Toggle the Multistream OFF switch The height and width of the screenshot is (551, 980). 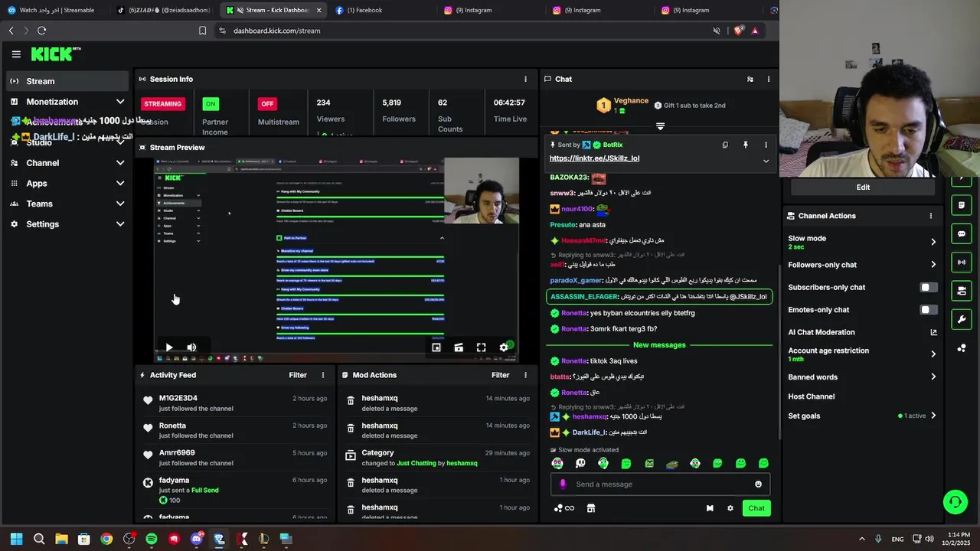[x=267, y=103]
